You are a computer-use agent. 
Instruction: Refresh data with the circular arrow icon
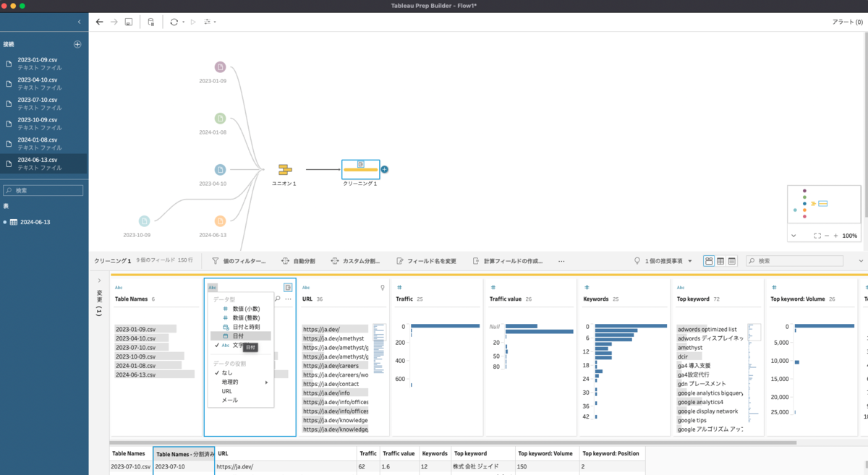click(x=174, y=22)
